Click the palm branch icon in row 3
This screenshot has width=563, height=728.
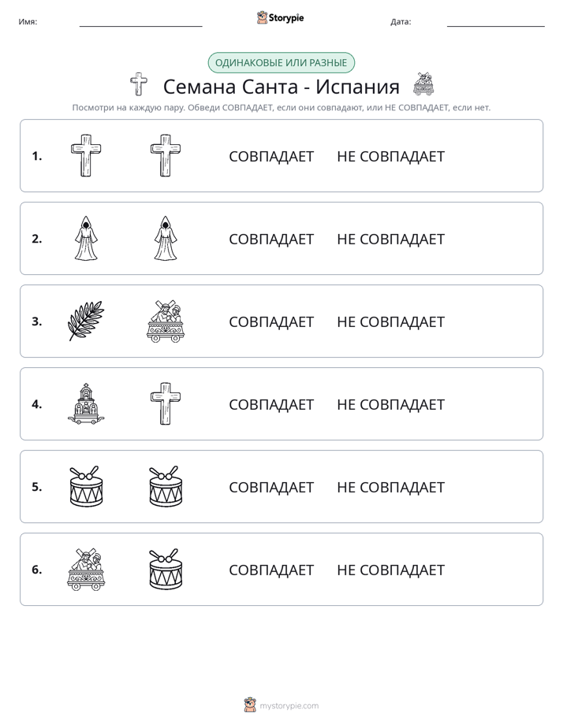pyautogui.click(x=86, y=321)
